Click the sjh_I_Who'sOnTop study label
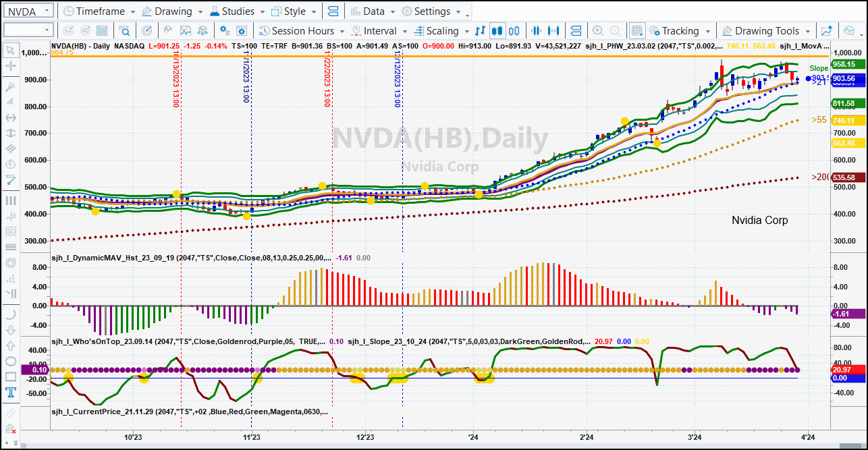This screenshot has height=450, width=868. tap(188, 341)
